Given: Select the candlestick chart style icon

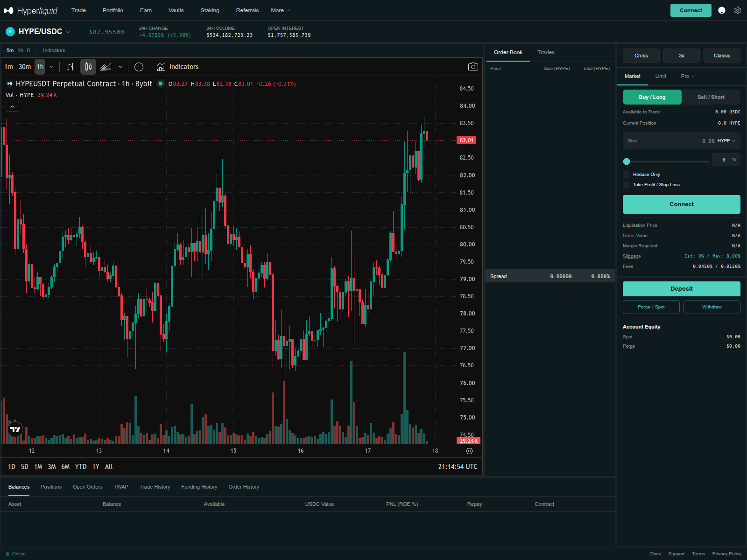Looking at the screenshot, I should (88, 67).
